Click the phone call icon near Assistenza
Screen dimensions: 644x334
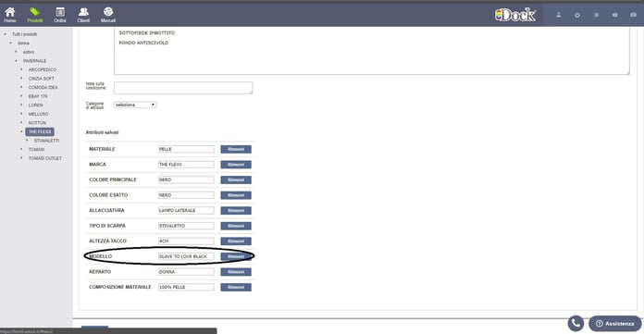pos(576,323)
